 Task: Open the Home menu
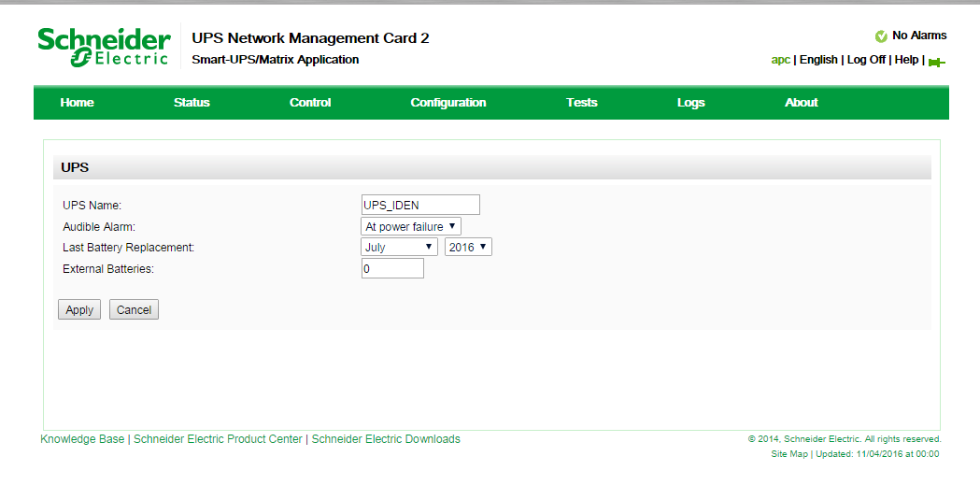(77, 103)
